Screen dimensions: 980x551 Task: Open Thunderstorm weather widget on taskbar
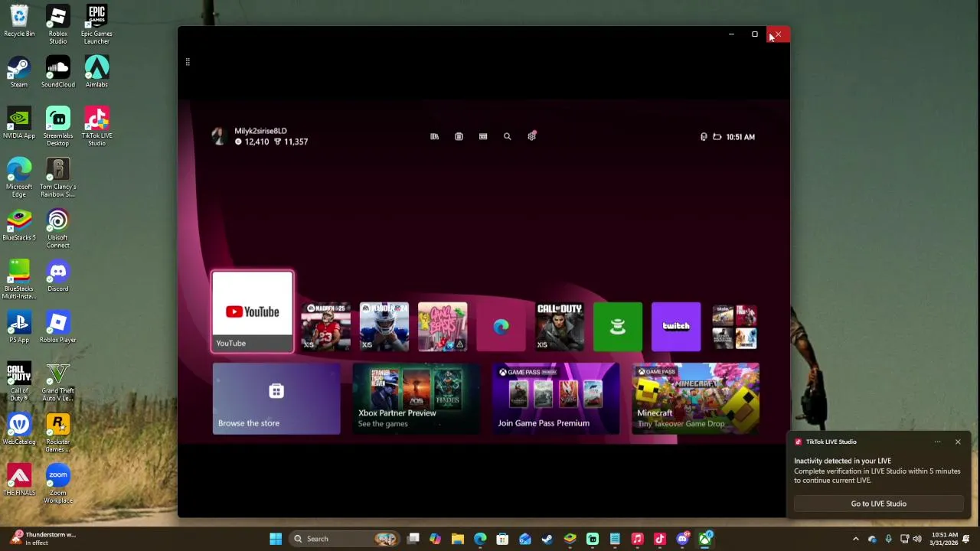(42, 539)
